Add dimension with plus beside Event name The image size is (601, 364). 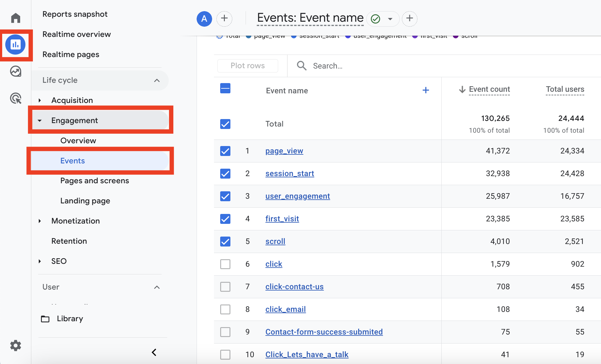[x=426, y=90]
